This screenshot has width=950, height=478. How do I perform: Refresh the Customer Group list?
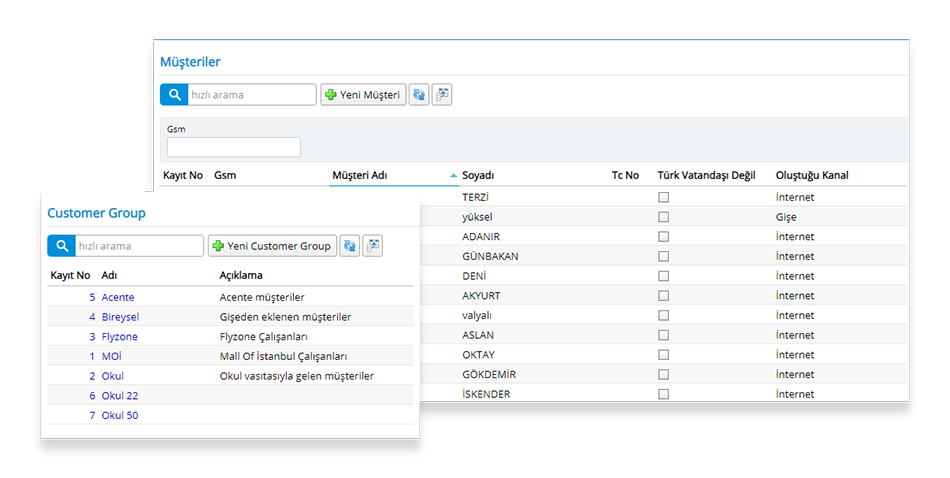tap(350, 246)
